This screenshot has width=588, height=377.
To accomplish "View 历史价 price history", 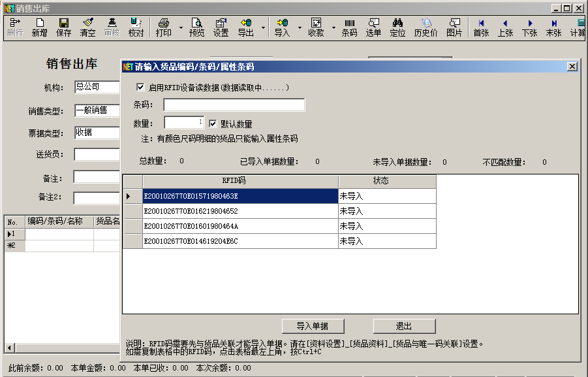I will pyautogui.click(x=426, y=27).
